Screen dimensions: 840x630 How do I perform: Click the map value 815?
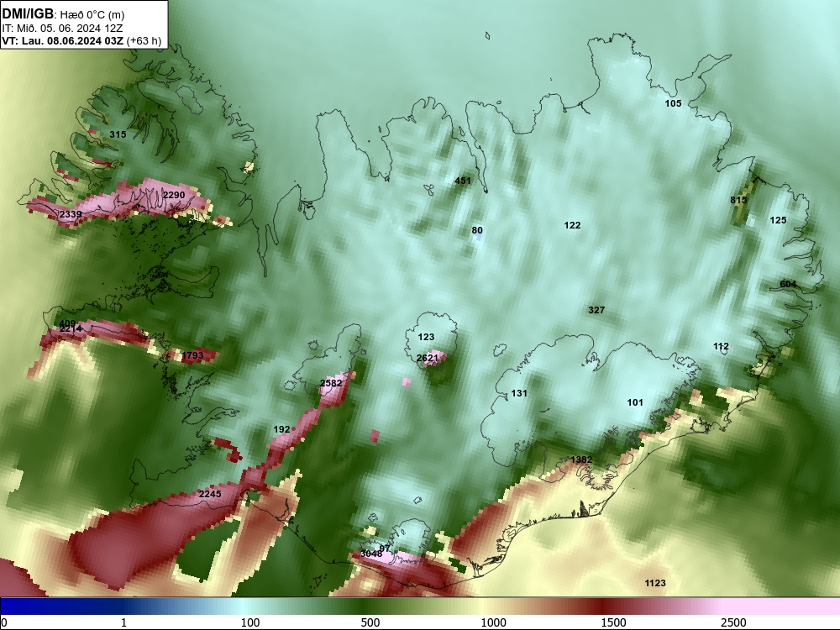click(738, 200)
